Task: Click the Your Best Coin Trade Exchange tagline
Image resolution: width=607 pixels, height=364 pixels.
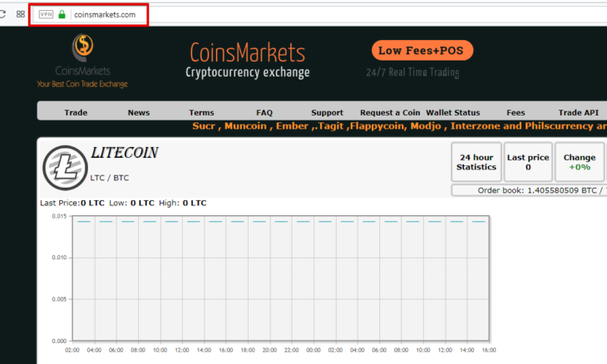Action: point(82,84)
